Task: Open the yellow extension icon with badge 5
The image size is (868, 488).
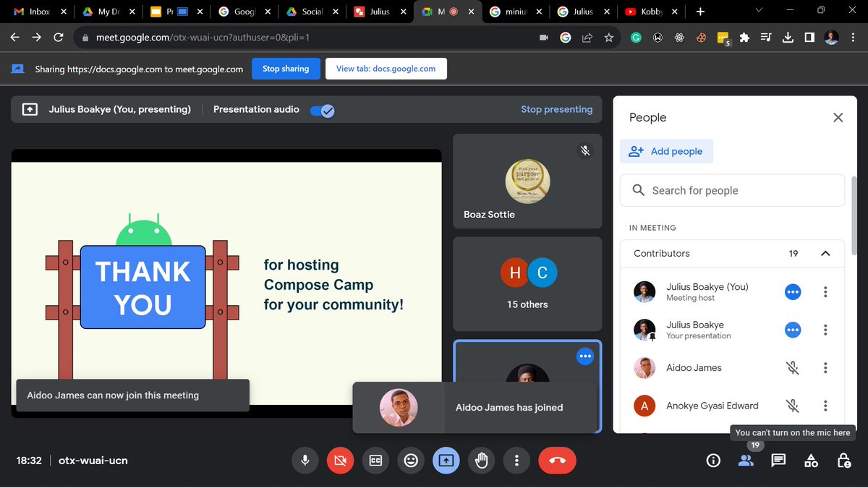Action: point(723,38)
